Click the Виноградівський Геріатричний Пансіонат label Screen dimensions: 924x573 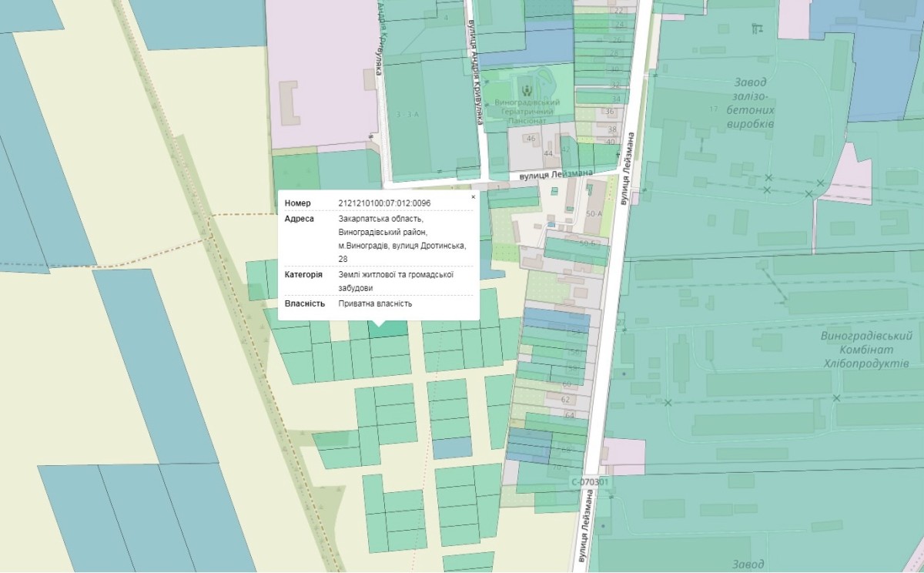point(527,112)
